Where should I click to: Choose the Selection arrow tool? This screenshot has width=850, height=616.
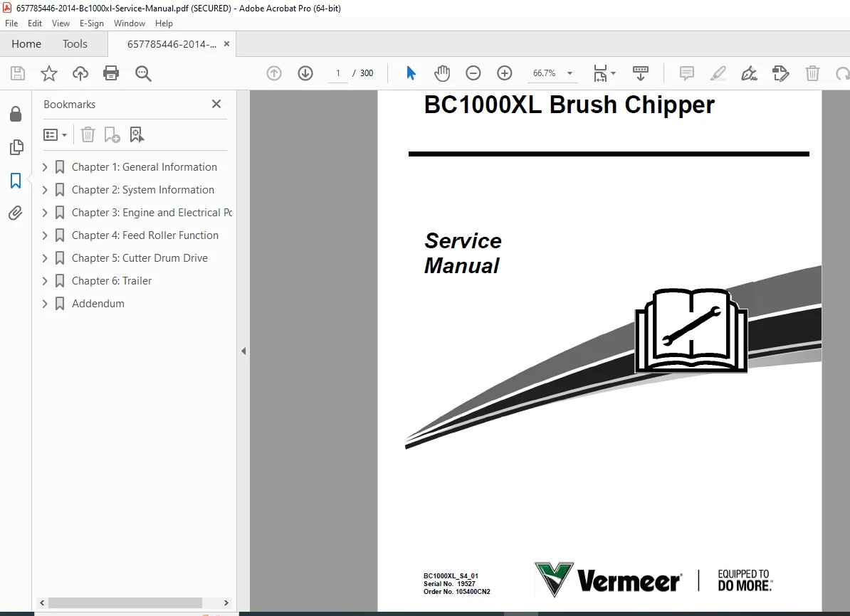pos(411,73)
